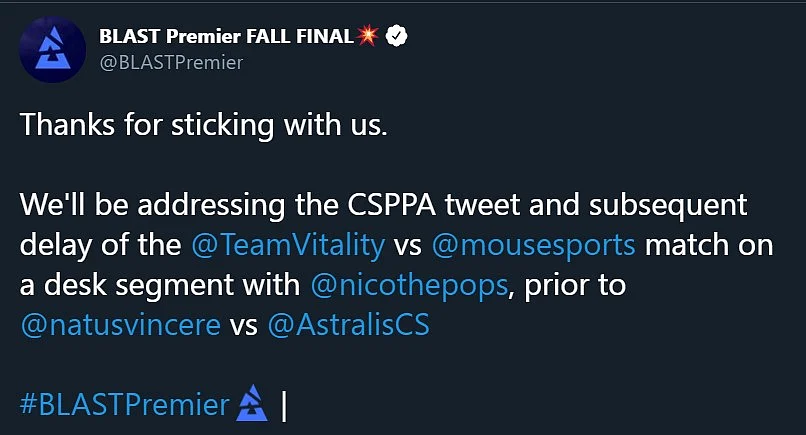The width and height of the screenshot is (806, 435).
Task: Open the @natusvincere mention
Action: [x=121, y=325]
